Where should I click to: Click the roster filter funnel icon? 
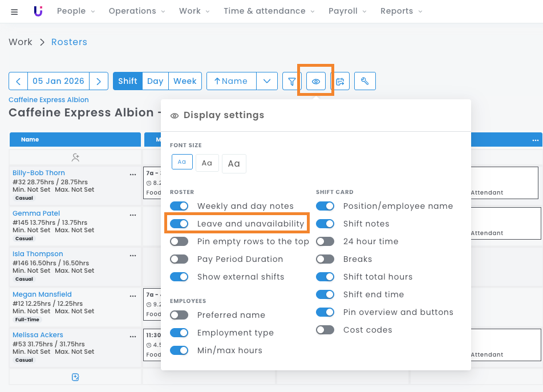click(292, 81)
